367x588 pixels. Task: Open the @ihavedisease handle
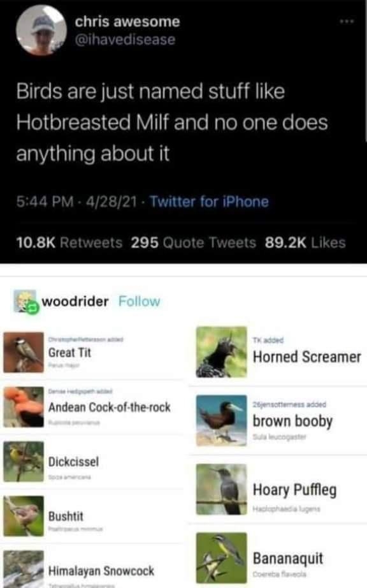[125, 40]
